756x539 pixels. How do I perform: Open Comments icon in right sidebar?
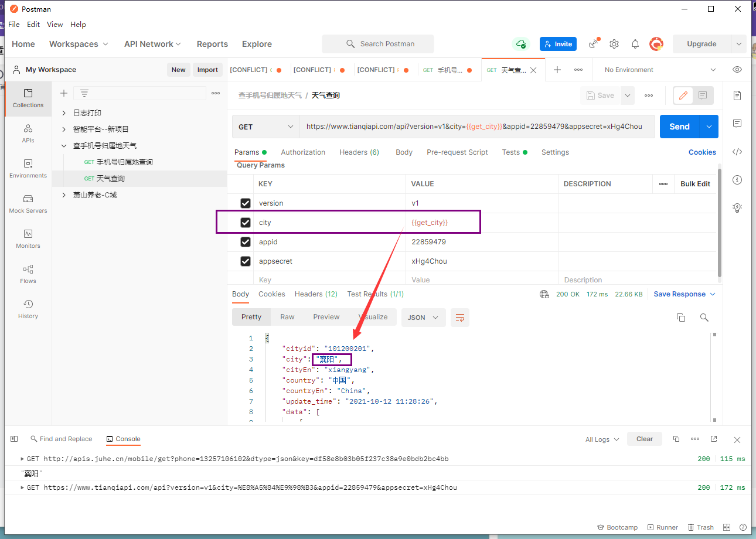[737, 124]
